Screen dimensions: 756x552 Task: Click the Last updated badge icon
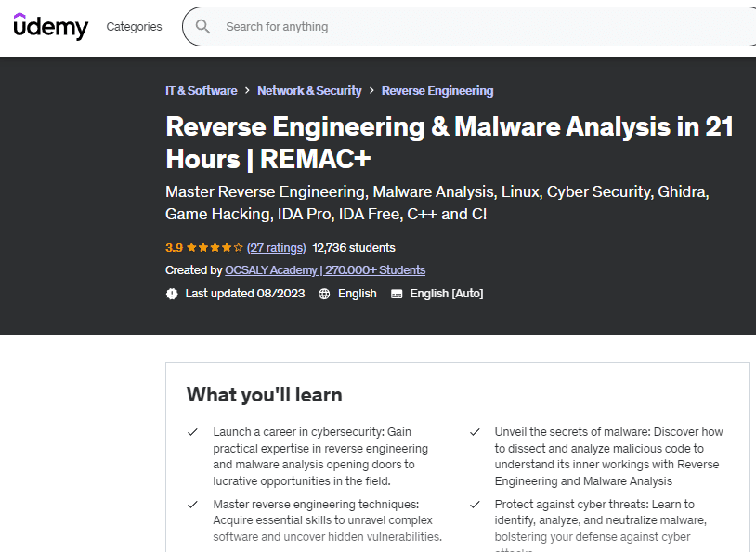click(x=172, y=294)
